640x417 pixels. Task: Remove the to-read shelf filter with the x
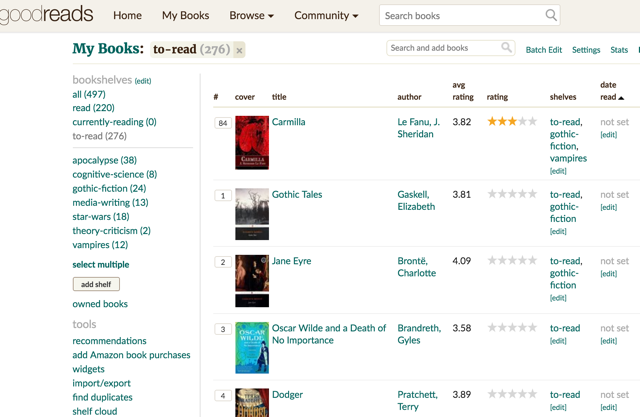239,50
